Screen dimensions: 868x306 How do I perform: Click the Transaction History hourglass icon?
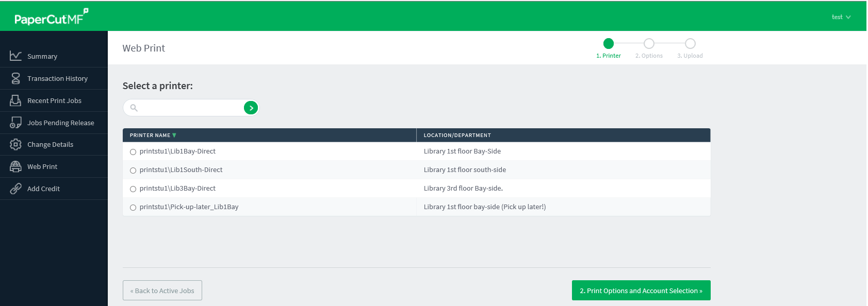[15, 78]
